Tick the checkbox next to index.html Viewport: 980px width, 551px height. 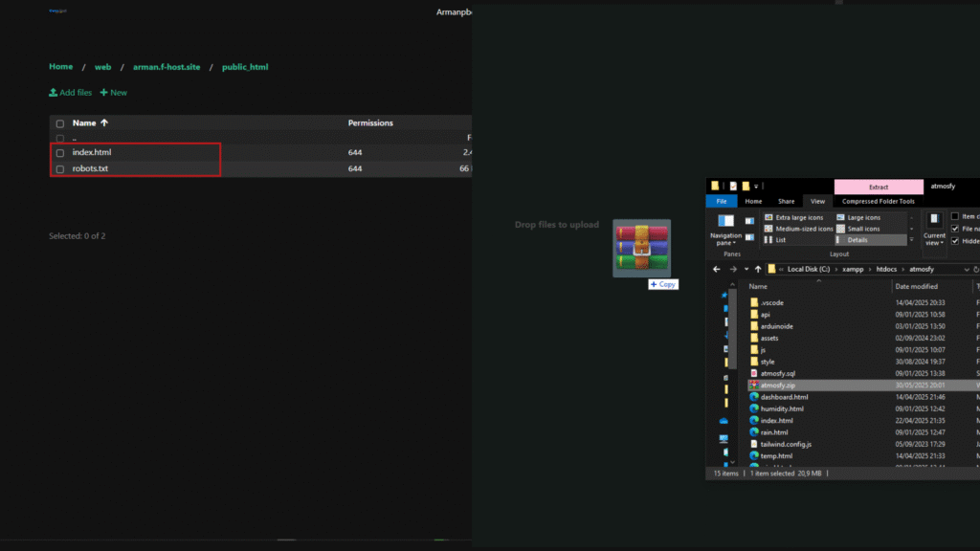coord(60,153)
